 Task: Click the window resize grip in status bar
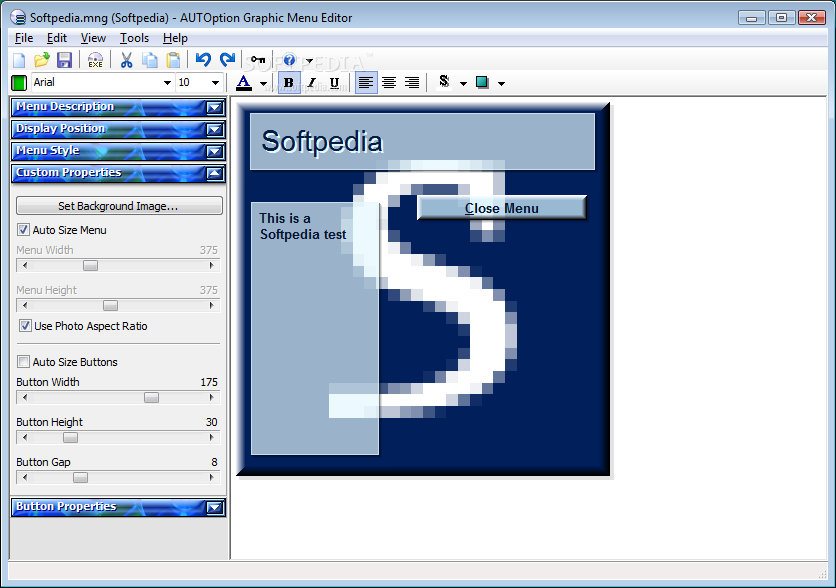pos(822,573)
